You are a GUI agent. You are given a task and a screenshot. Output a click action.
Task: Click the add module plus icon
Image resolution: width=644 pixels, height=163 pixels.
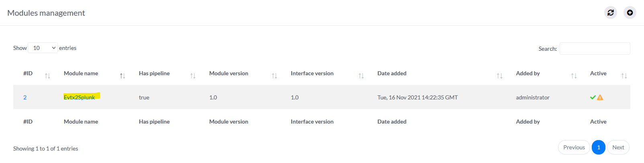(630, 12)
